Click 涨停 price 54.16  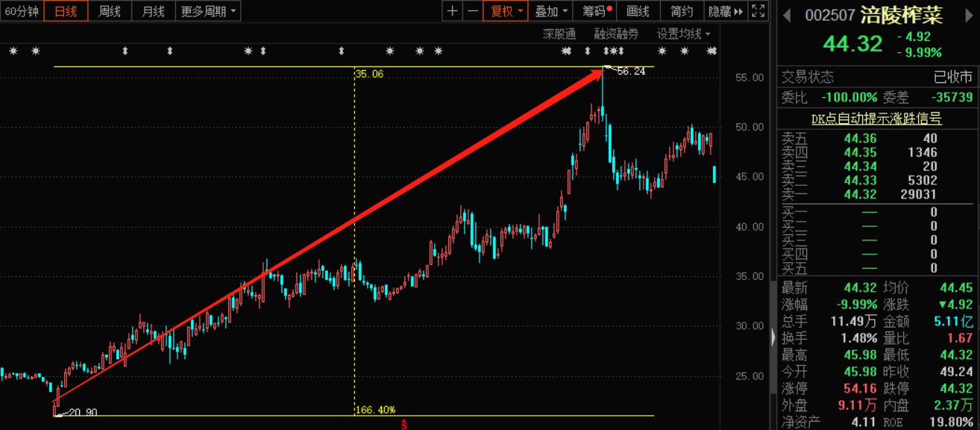pyautogui.click(x=860, y=388)
